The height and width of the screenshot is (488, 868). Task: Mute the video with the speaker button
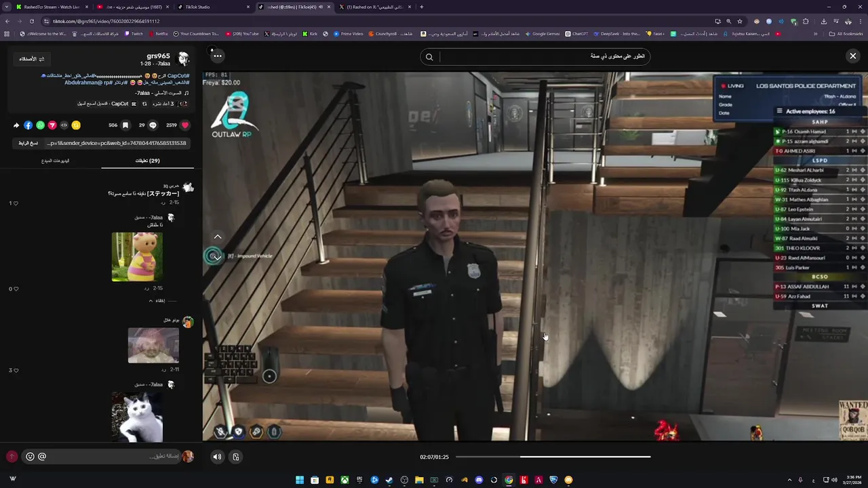(217, 457)
